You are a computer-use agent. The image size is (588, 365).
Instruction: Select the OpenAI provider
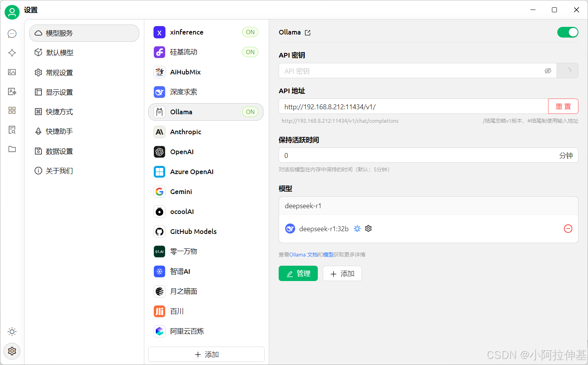[206, 152]
